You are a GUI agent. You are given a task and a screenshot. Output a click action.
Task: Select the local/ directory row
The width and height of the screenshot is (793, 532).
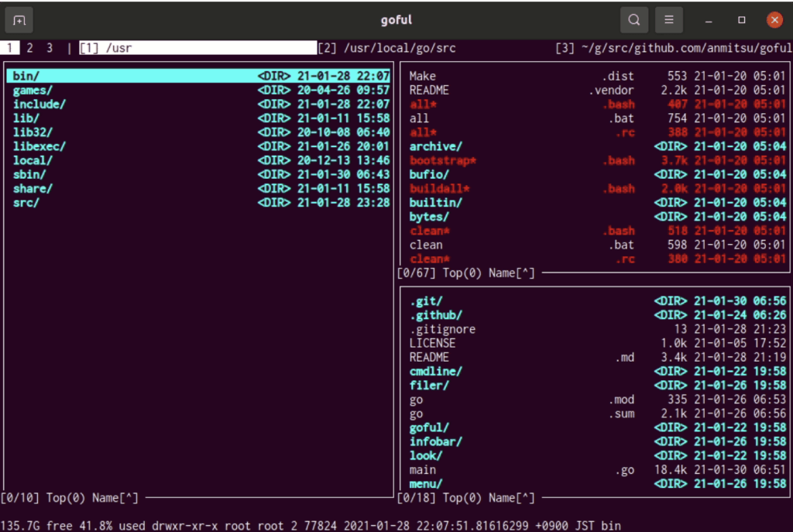pos(198,160)
